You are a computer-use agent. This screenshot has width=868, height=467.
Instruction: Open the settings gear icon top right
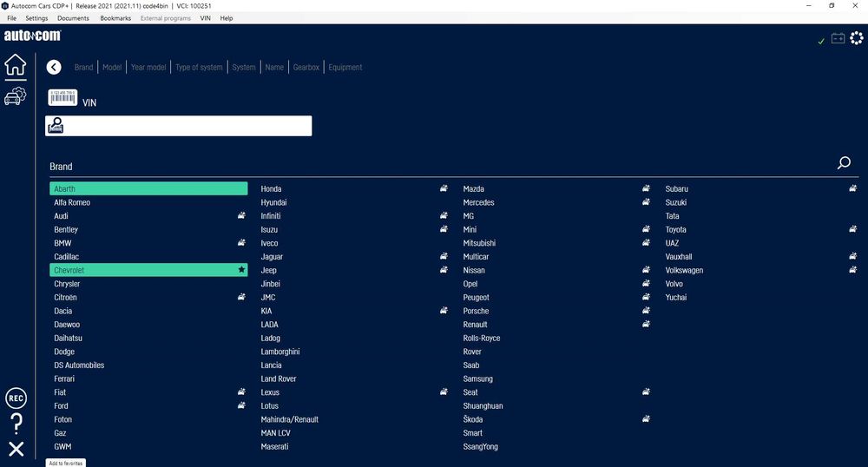857,37
